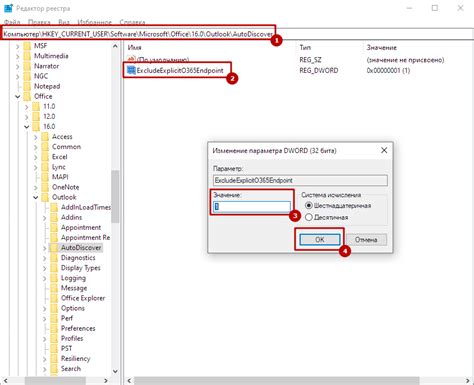The image size is (474, 385).
Task: Select the Office Explorer tree item
Action: (83, 298)
